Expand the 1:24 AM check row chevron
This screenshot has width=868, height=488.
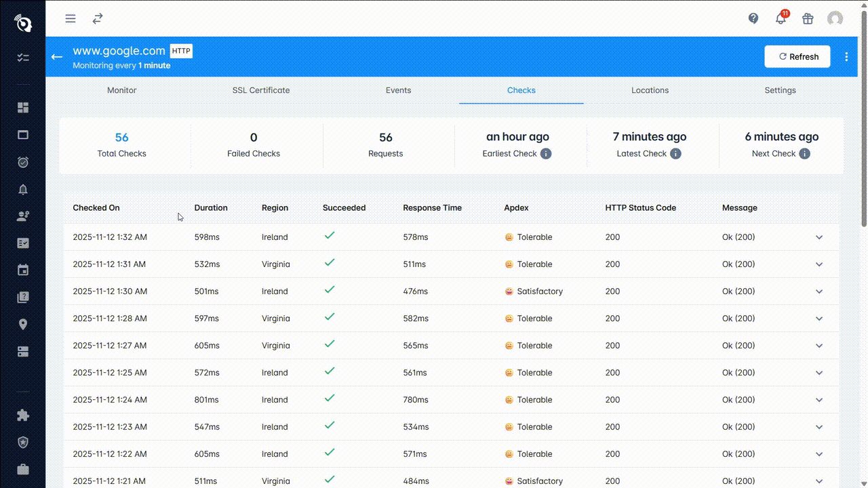point(819,400)
